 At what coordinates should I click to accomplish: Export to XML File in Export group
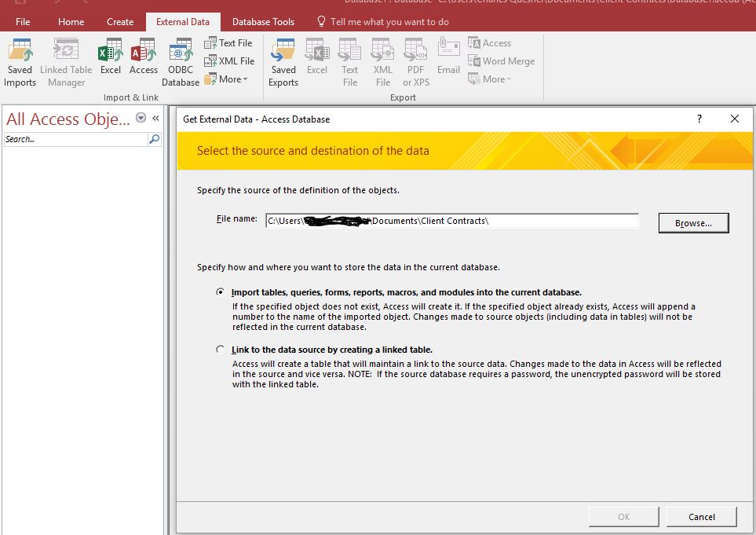pyautogui.click(x=383, y=63)
